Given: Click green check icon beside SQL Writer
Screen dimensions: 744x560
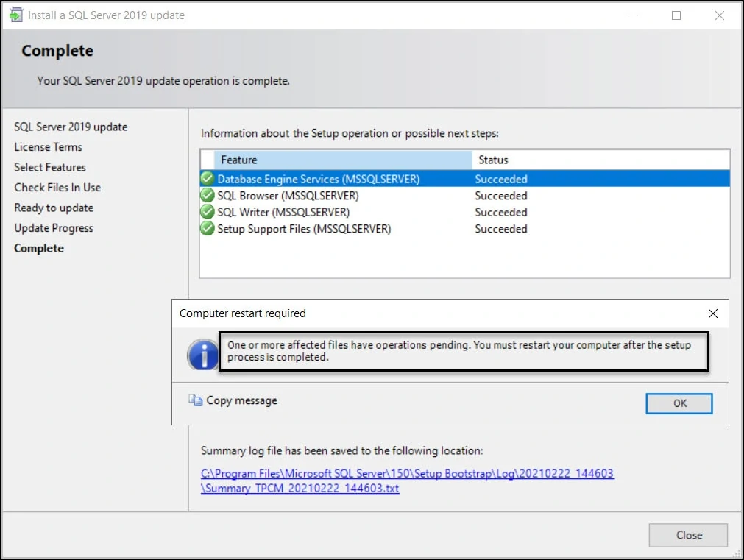Looking at the screenshot, I should click(x=208, y=212).
